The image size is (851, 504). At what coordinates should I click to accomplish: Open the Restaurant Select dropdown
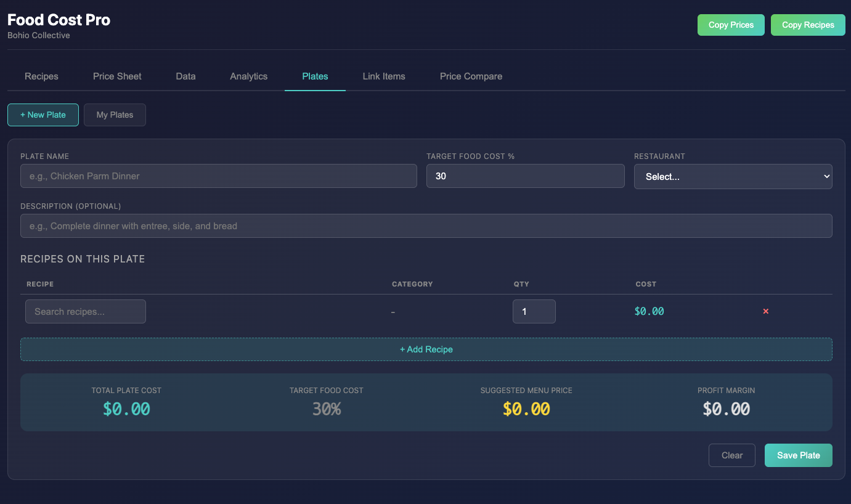point(733,176)
